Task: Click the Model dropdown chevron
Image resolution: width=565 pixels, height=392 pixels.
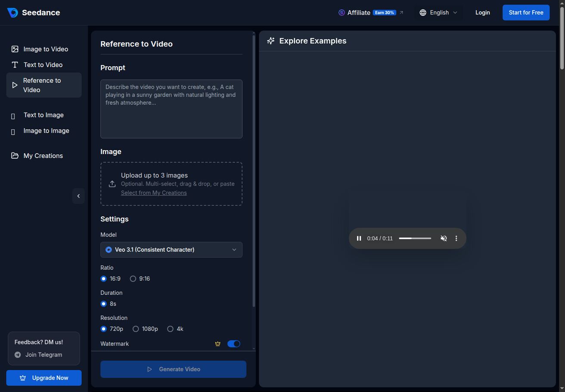Action: click(x=234, y=250)
